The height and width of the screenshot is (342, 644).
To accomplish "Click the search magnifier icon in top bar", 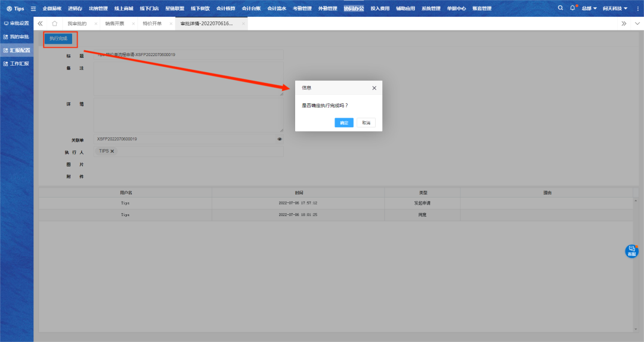I will point(560,8).
